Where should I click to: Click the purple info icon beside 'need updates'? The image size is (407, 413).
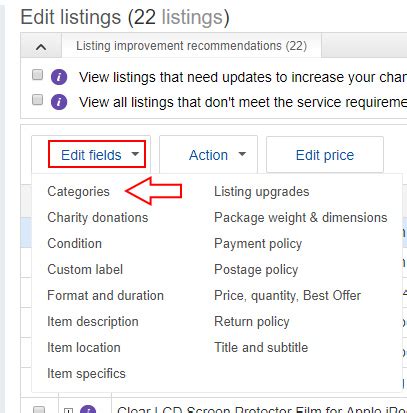coord(59,77)
